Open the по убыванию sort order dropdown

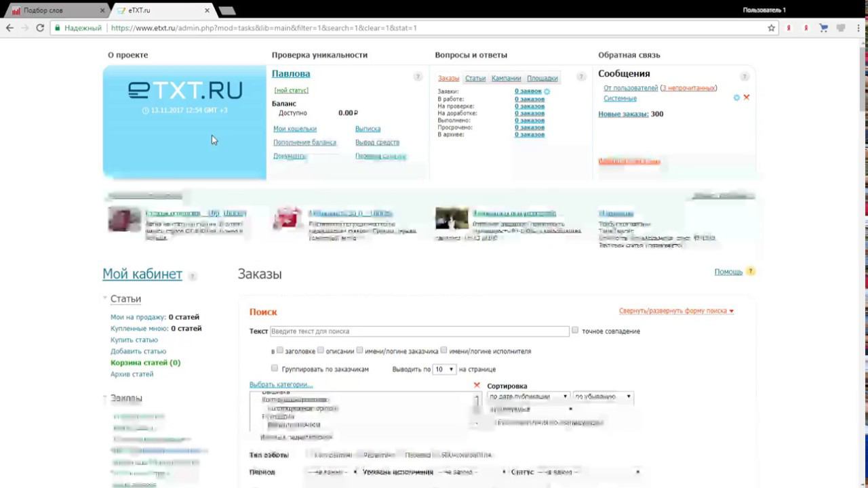click(603, 396)
